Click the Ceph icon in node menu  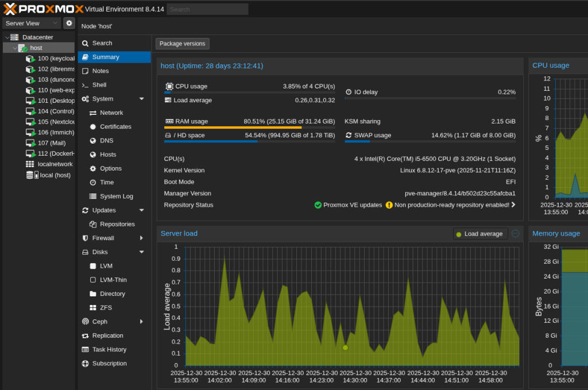tap(85, 322)
